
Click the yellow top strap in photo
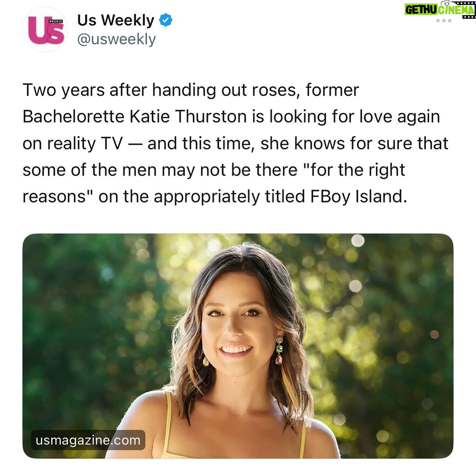coord(169,407)
